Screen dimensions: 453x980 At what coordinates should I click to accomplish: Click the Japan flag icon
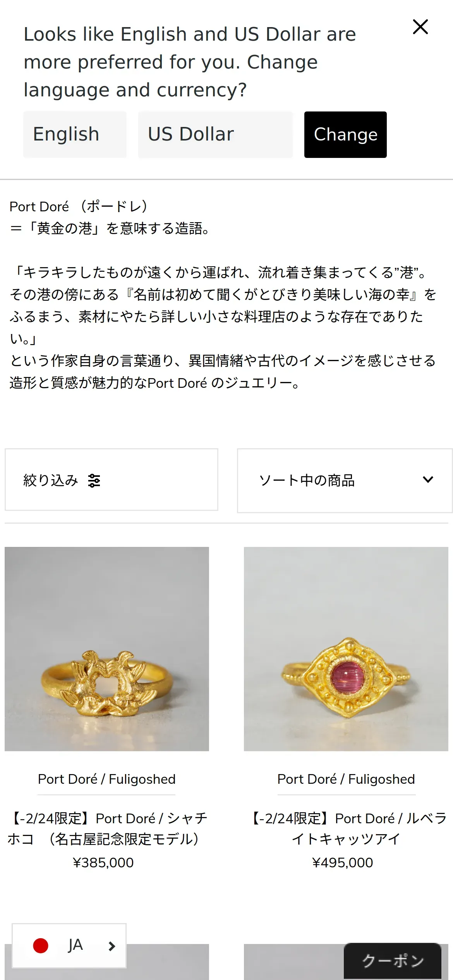(41, 946)
